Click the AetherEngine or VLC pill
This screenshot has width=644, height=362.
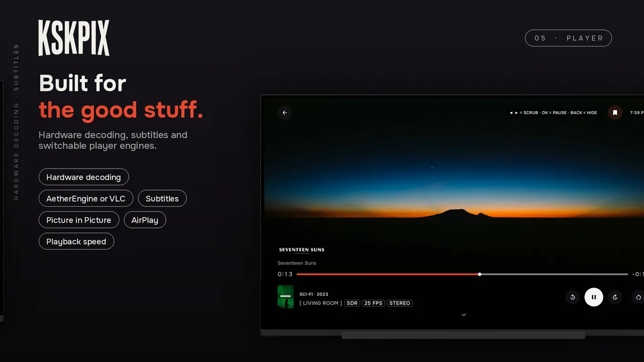[x=86, y=199]
